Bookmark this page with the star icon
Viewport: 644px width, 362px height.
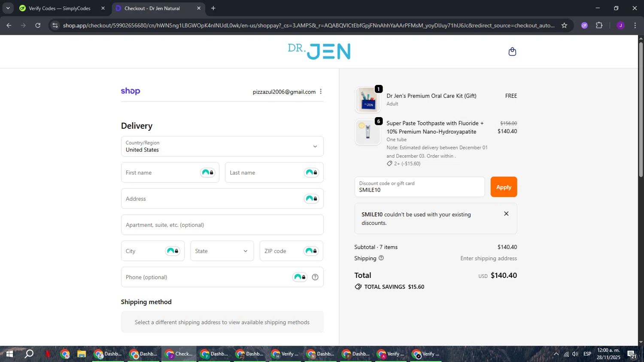(564, 25)
